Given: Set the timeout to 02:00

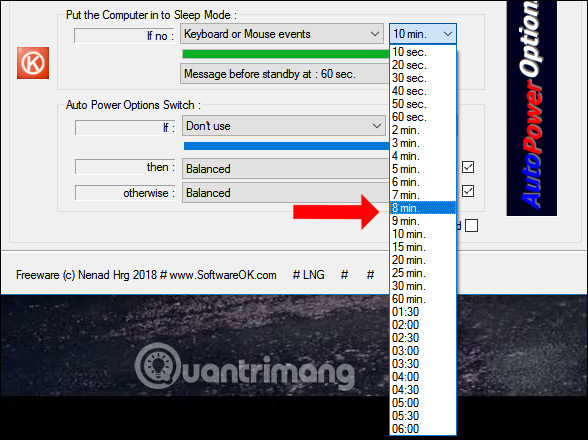Looking at the screenshot, I should click(423, 325).
